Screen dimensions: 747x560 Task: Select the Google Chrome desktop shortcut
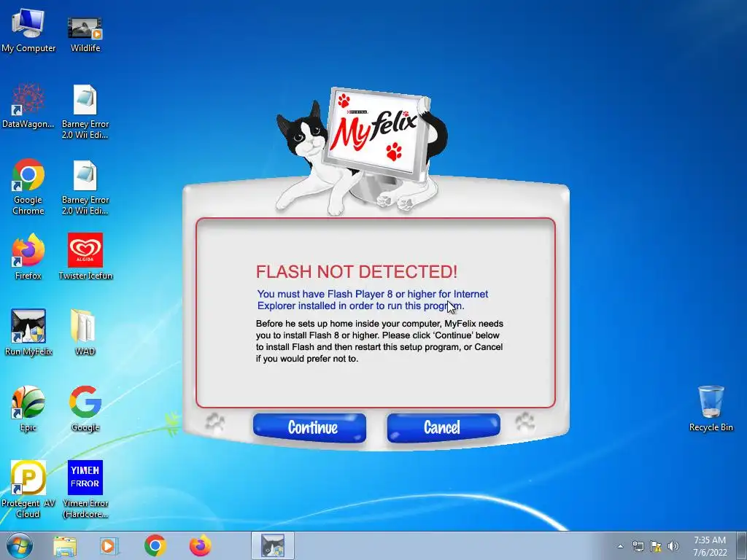point(28,186)
